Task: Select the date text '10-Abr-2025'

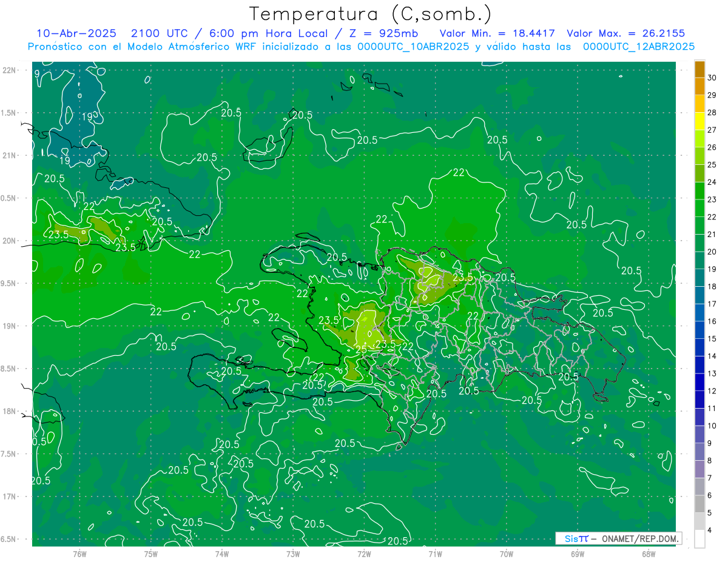Action: coord(76,33)
